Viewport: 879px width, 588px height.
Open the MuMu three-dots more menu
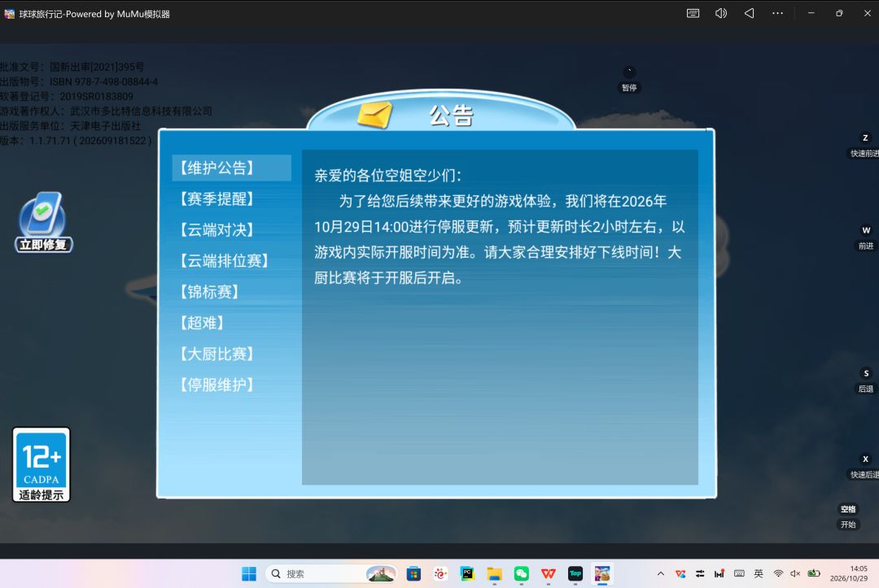777,14
